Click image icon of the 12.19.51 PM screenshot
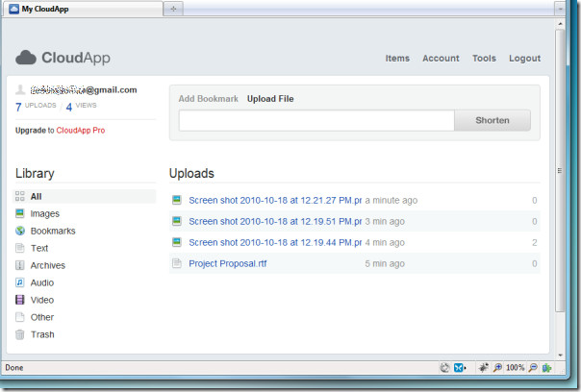This screenshot has height=392, width=581. (x=177, y=221)
